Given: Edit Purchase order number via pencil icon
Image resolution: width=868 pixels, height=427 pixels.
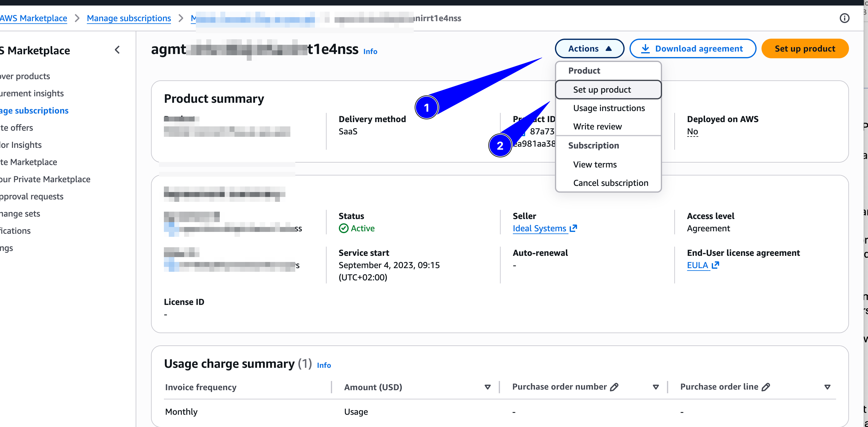Looking at the screenshot, I should (x=614, y=387).
